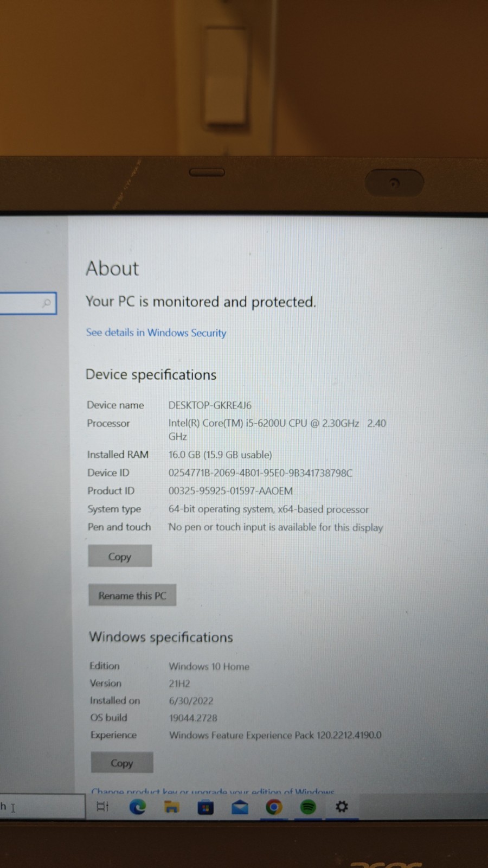Click the Device name label
Viewport: 488px width, 868px height.
click(x=115, y=405)
